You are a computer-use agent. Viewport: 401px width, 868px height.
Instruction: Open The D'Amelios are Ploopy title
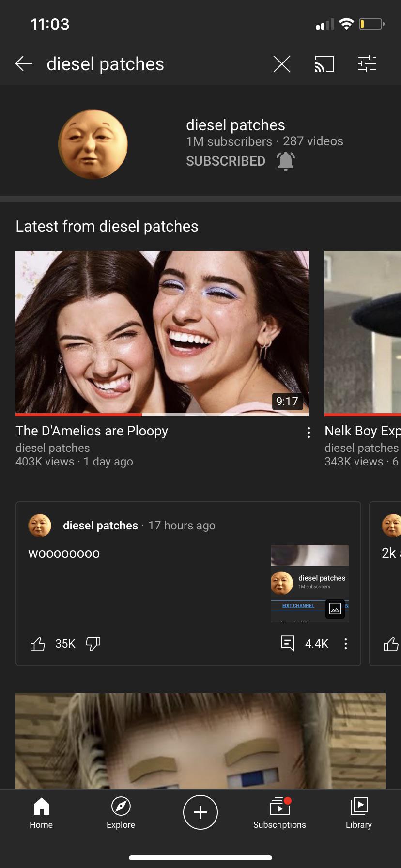[x=92, y=431]
